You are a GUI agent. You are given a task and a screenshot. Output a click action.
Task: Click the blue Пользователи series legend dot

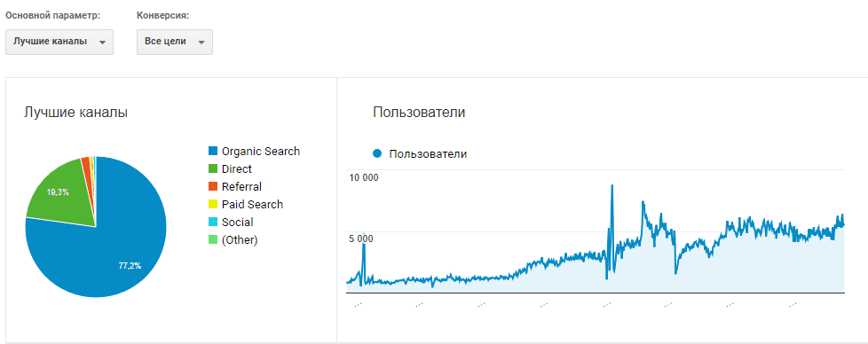coord(377,153)
